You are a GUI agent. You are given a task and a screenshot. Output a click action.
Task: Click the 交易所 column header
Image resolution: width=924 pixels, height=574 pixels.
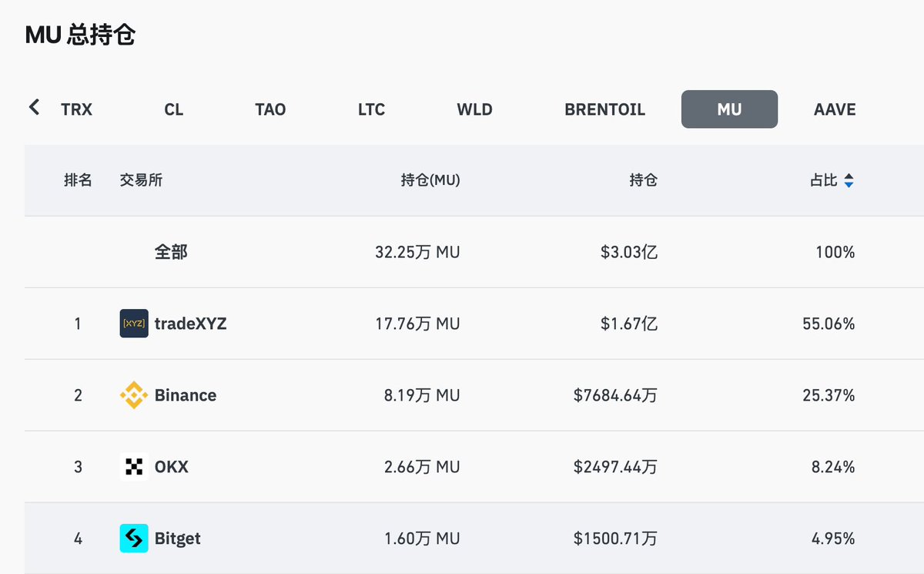click(x=141, y=180)
